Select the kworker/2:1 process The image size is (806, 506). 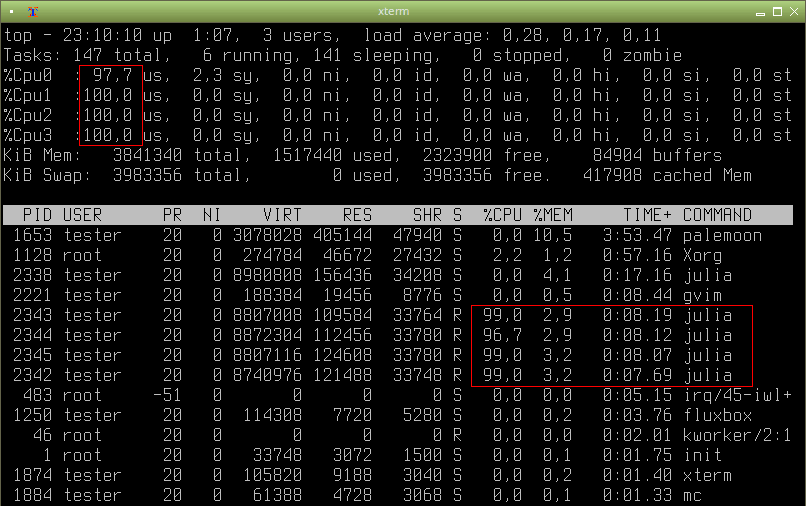tap(398, 436)
